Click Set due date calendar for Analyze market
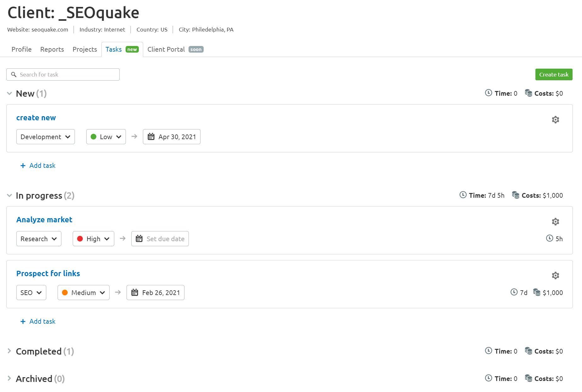 pos(140,238)
